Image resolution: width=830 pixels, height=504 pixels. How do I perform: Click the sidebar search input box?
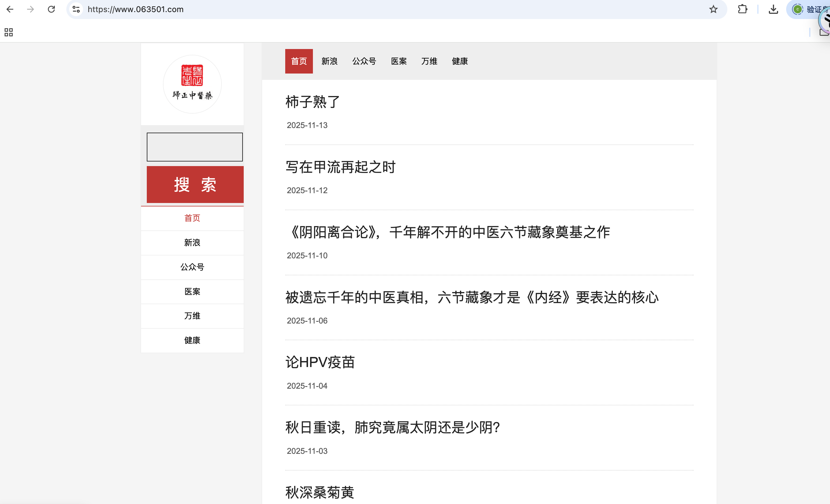pos(194,147)
